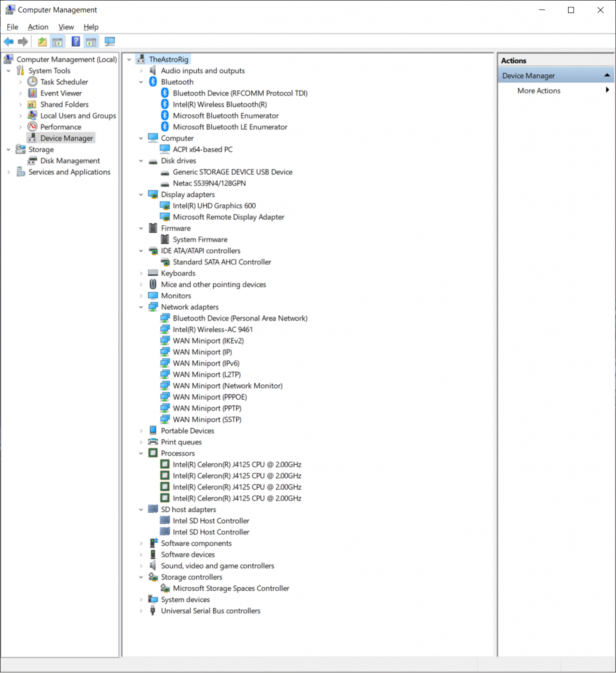
Task: Open the File menu
Action: coord(12,27)
